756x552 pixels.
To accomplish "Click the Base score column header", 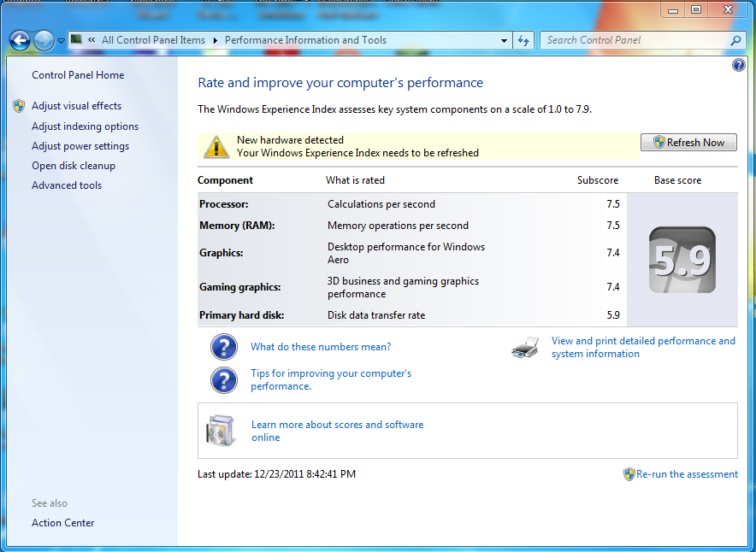I will click(x=678, y=180).
